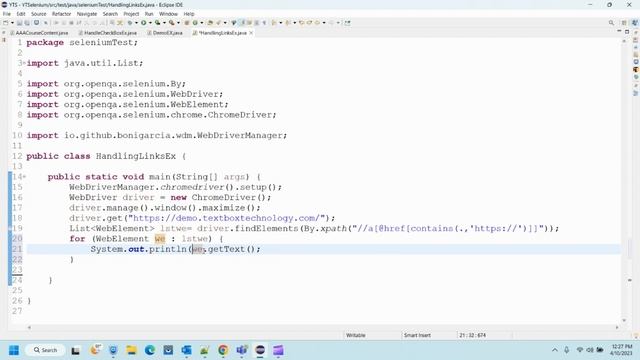Click the Save toolbar icon
The height and width of the screenshot is (360, 640).
tap(19, 23)
